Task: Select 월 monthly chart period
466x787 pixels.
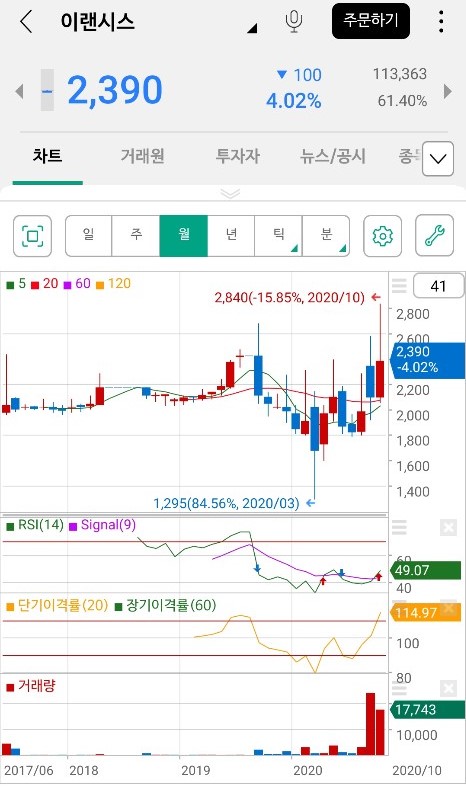Action: (x=184, y=235)
